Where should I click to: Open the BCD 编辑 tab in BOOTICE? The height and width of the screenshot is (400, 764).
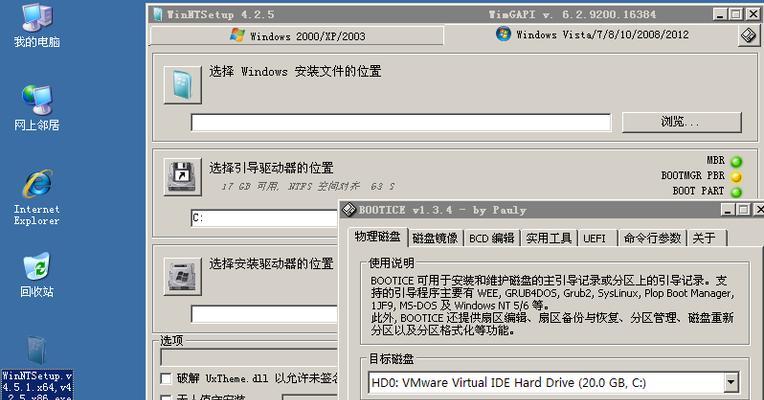[x=492, y=238]
